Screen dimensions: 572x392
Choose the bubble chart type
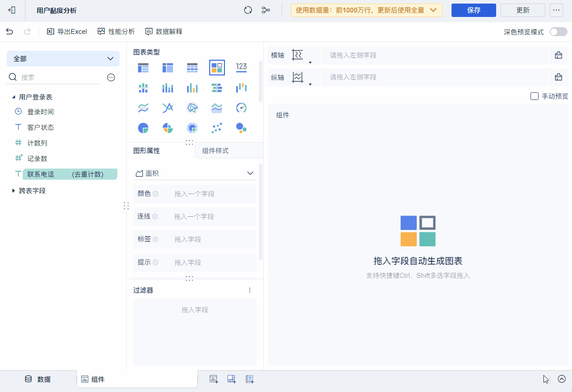click(x=241, y=128)
